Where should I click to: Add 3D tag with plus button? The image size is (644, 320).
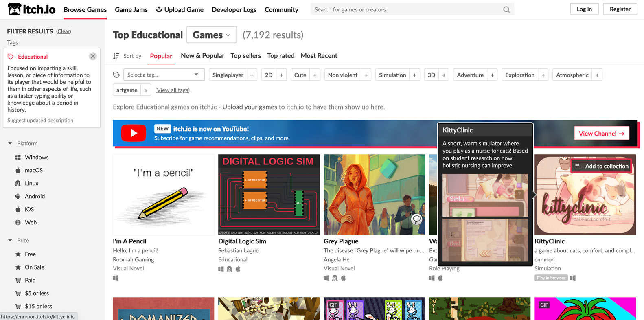[444, 75]
